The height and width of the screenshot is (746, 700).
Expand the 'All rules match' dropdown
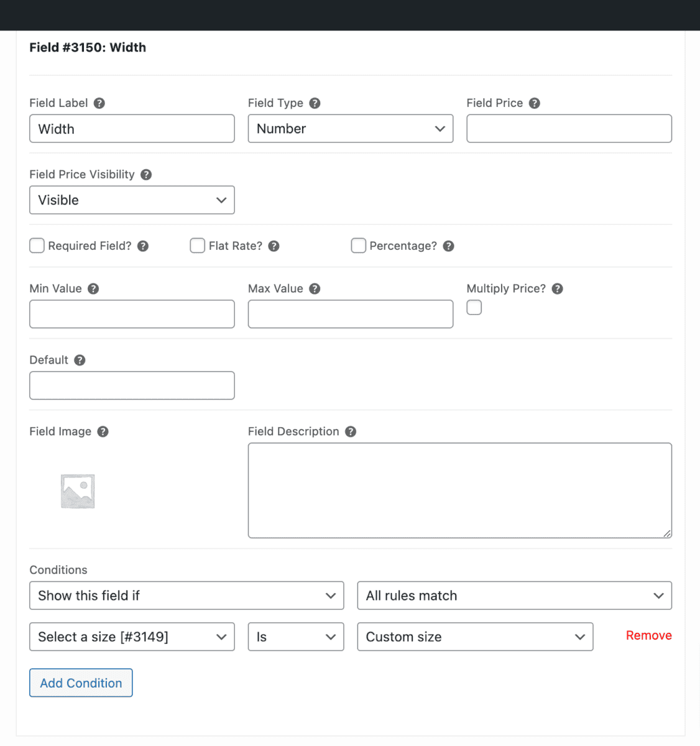pos(515,596)
